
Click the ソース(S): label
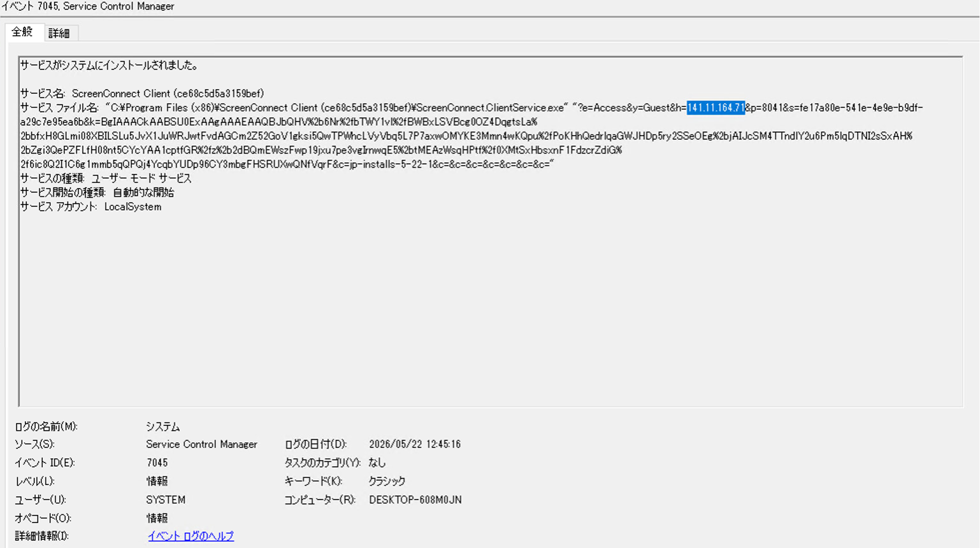click(34, 444)
